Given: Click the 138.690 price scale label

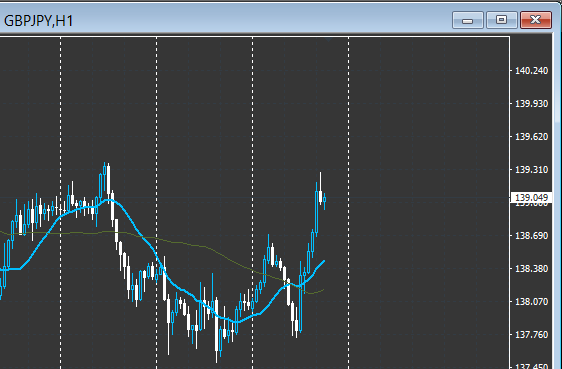Looking at the screenshot, I should [x=532, y=235].
